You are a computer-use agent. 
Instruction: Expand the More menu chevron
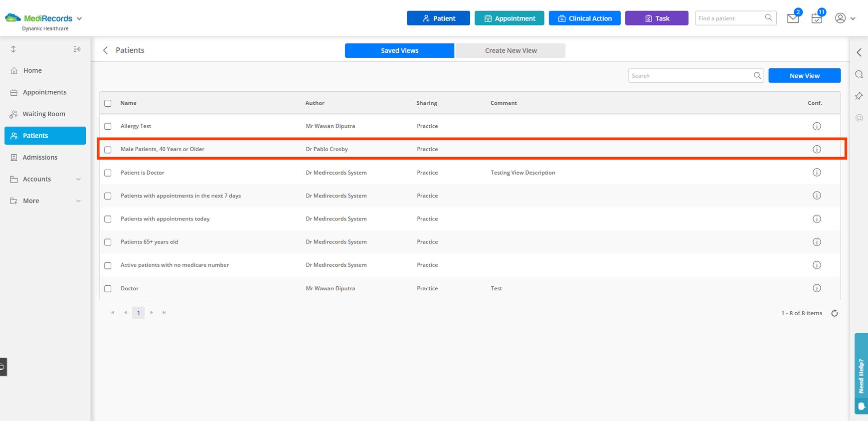[x=78, y=201]
